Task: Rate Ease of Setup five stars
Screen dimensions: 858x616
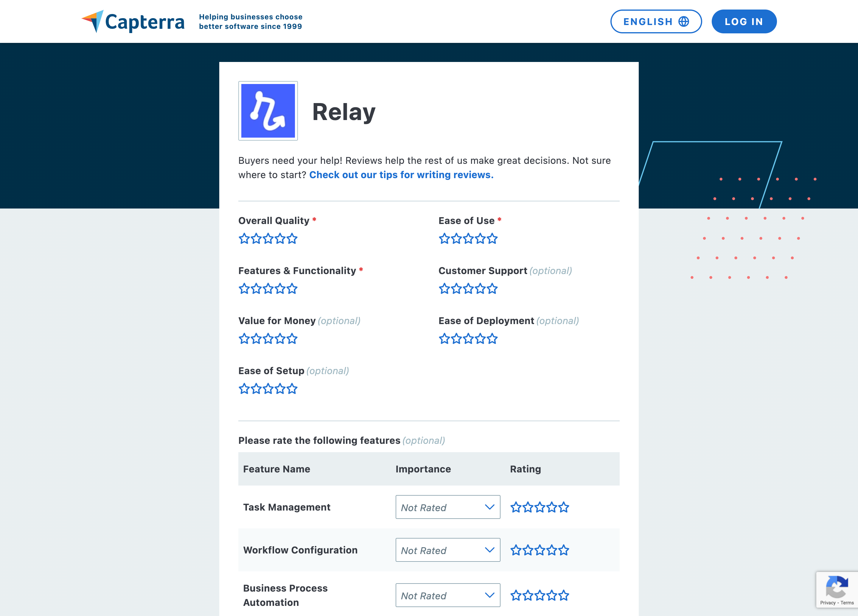Action: [292, 389]
